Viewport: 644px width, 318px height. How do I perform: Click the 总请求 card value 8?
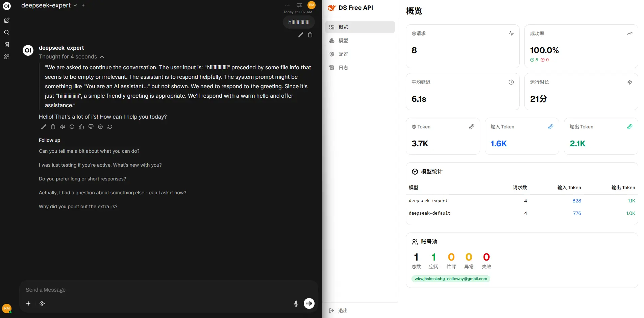[x=414, y=50]
